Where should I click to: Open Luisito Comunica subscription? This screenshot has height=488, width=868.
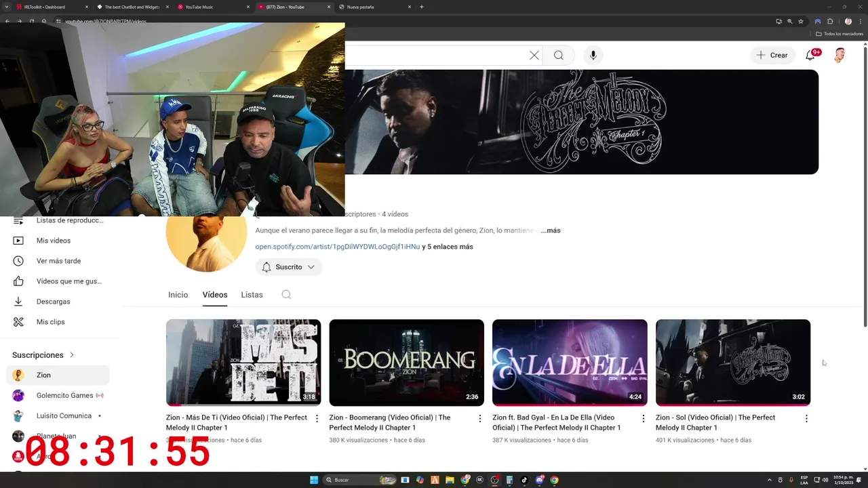pyautogui.click(x=58, y=415)
